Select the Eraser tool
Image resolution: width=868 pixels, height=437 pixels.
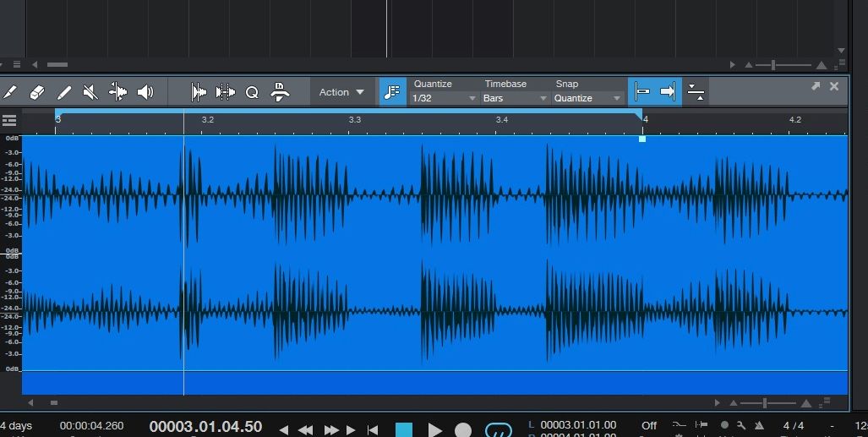click(x=36, y=92)
